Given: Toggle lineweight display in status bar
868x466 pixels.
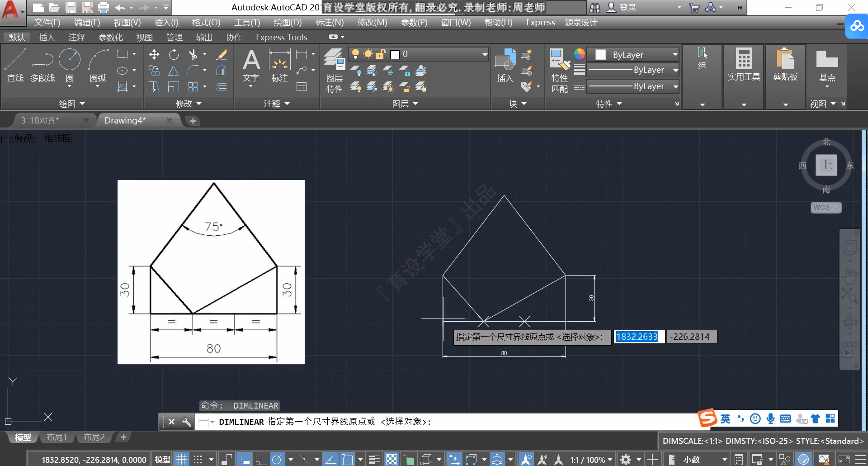Looking at the screenshot, I should (374, 460).
